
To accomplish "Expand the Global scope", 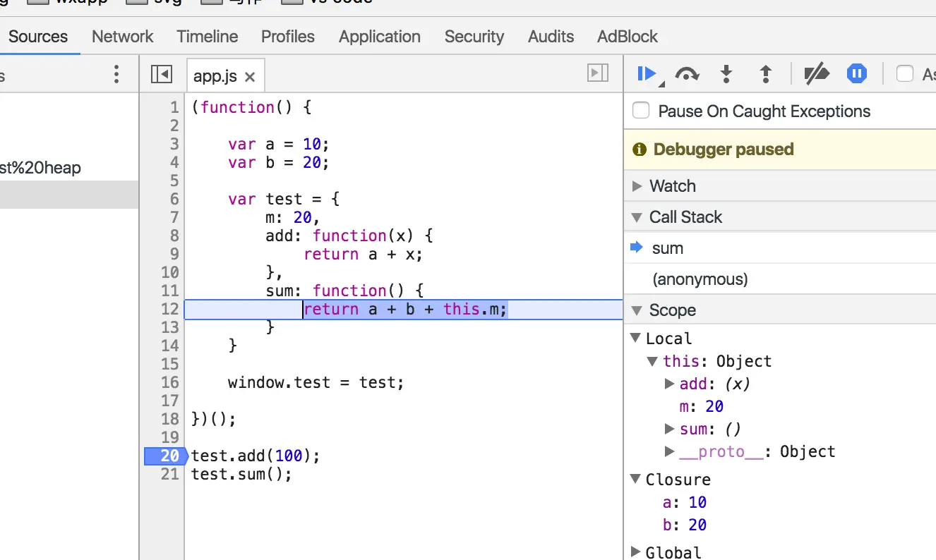I will (x=635, y=552).
